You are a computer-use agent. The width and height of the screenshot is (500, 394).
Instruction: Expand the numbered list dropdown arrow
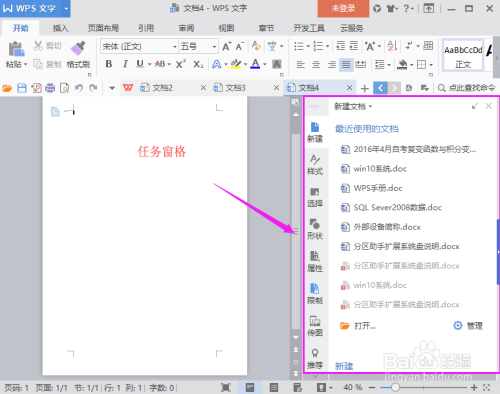coord(328,46)
